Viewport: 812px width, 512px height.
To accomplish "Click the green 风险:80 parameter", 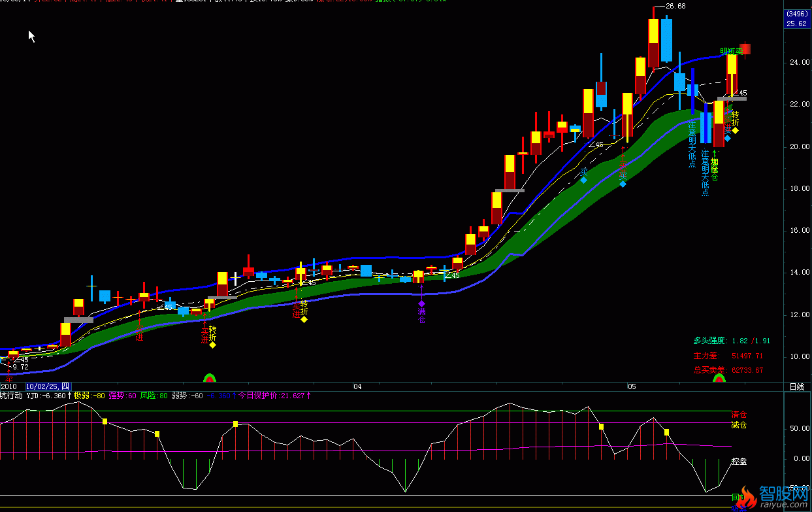I will [154, 396].
